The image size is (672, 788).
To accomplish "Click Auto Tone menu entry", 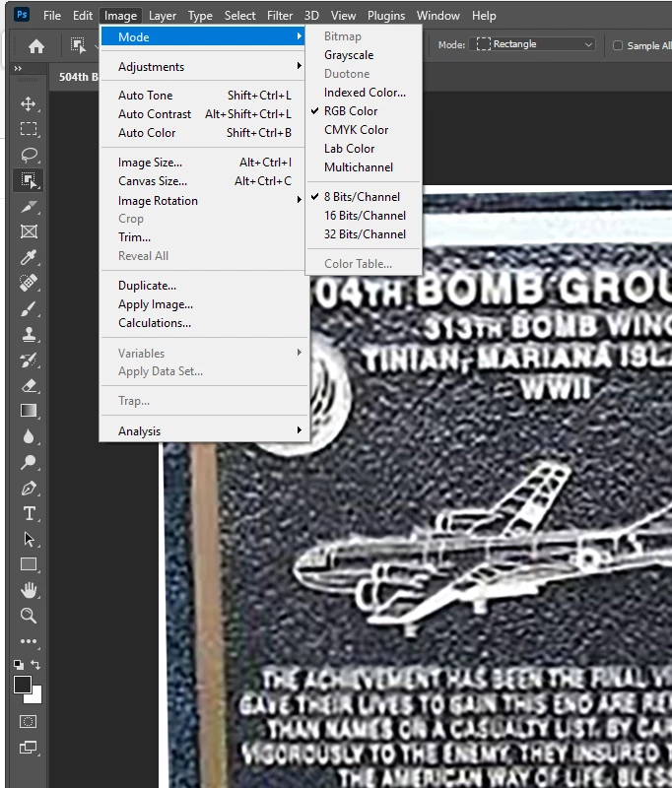I will coord(203,96).
